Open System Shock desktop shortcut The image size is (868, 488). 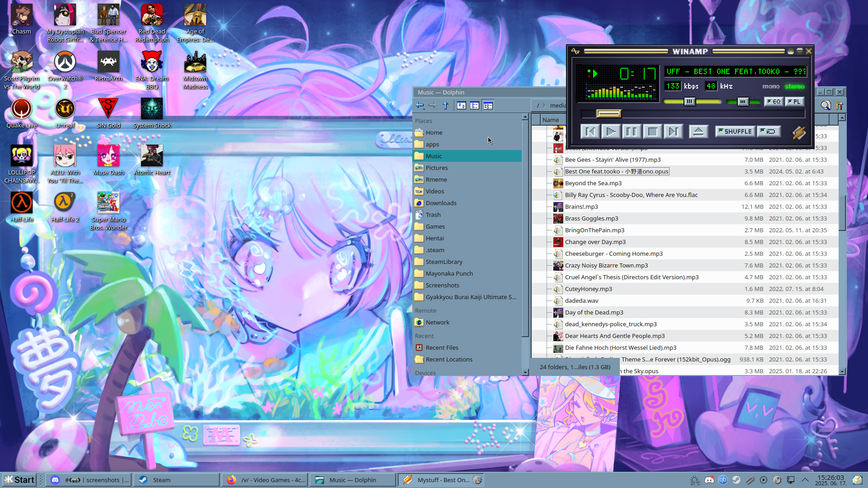click(x=152, y=113)
